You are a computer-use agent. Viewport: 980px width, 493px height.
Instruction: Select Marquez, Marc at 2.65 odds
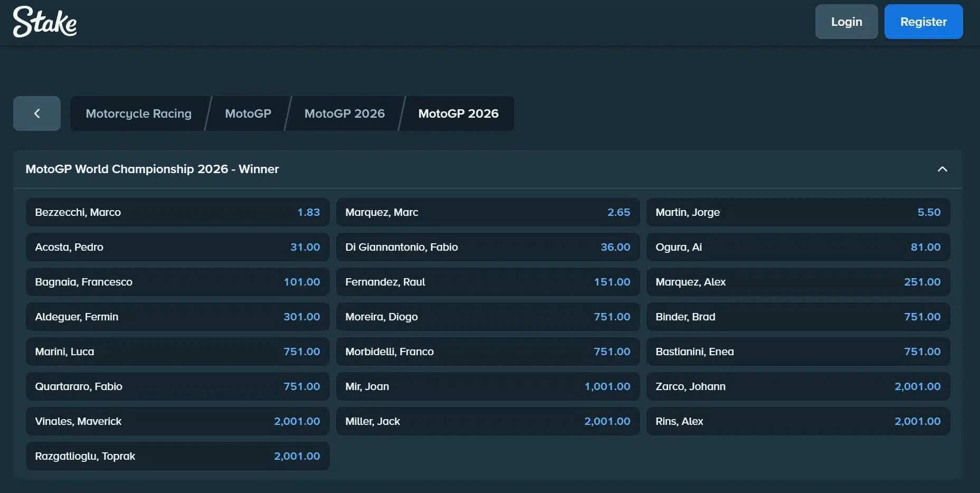click(488, 212)
